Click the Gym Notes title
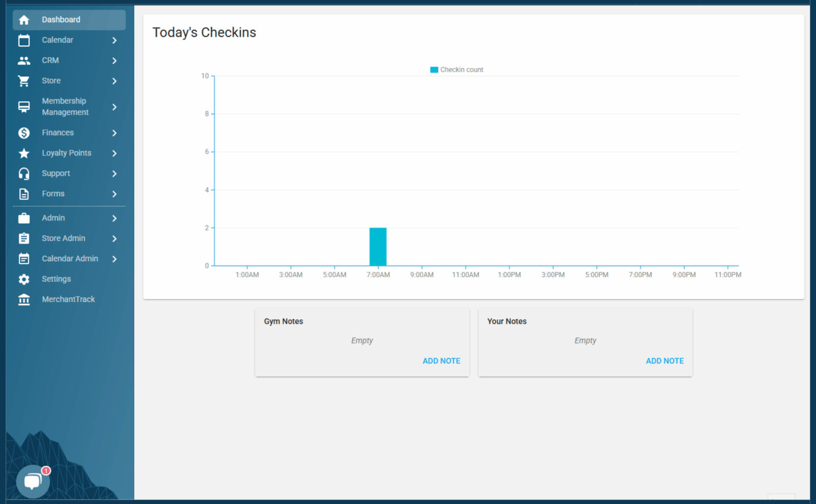Image resolution: width=816 pixels, height=504 pixels. pyautogui.click(x=284, y=321)
